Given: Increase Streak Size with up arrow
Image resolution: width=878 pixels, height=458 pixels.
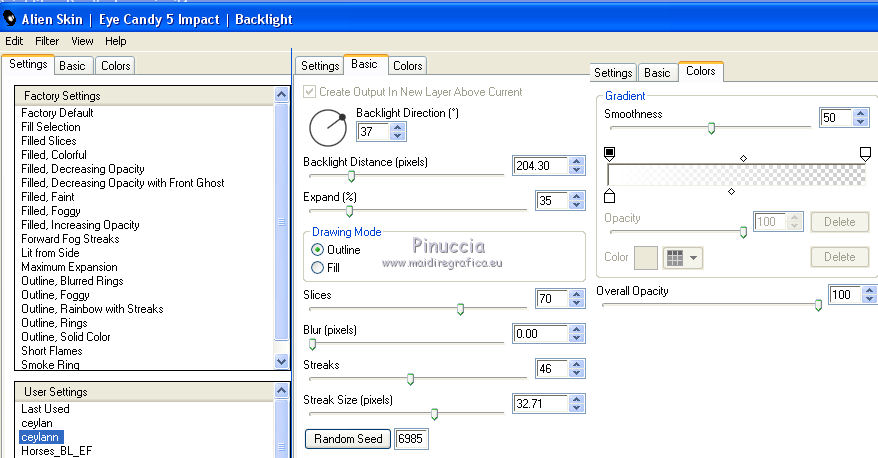Looking at the screenshot, I should [x=577, y=399].
